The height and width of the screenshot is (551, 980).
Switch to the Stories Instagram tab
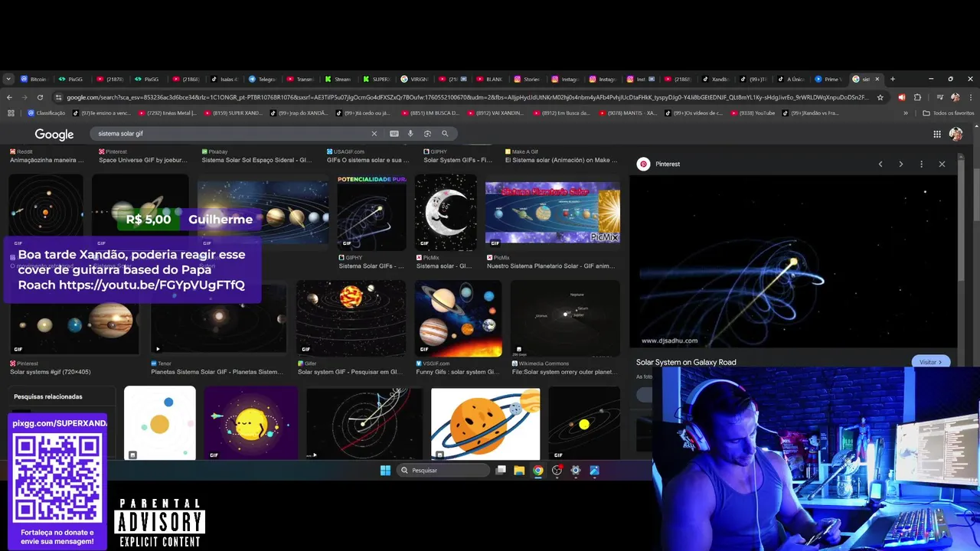tap(528, 79)
